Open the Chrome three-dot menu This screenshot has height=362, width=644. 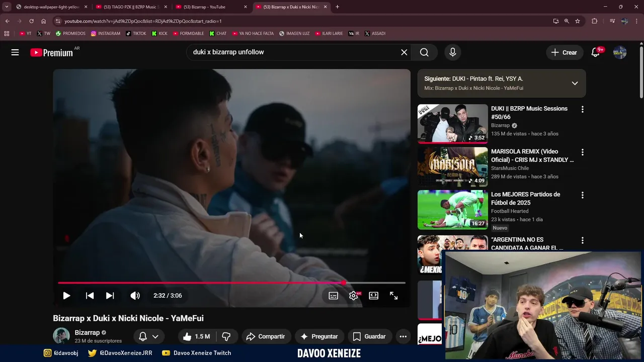[637, 21]
